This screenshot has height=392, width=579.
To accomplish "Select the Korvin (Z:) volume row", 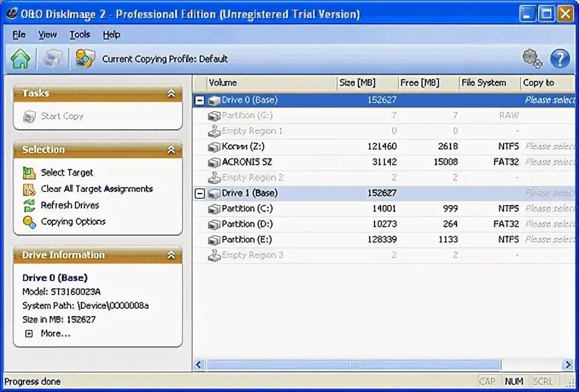I will click(384, 147).
